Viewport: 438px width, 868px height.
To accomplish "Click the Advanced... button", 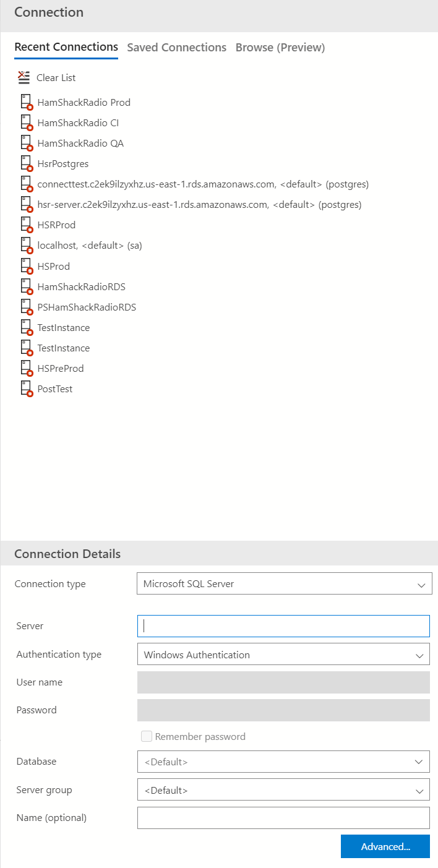I will pos(385,847).
